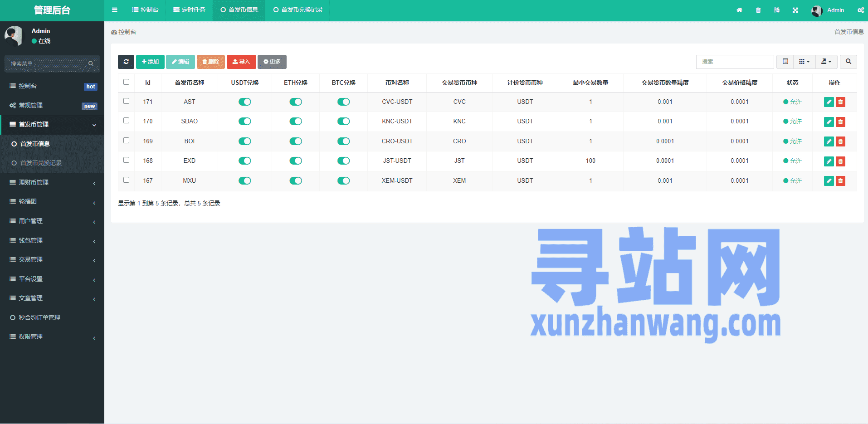The height and width of the screenshot is (424, 868).
Task: Click the red delete icon for row 168
Action: pyautogui.click(x=840, y=161)
